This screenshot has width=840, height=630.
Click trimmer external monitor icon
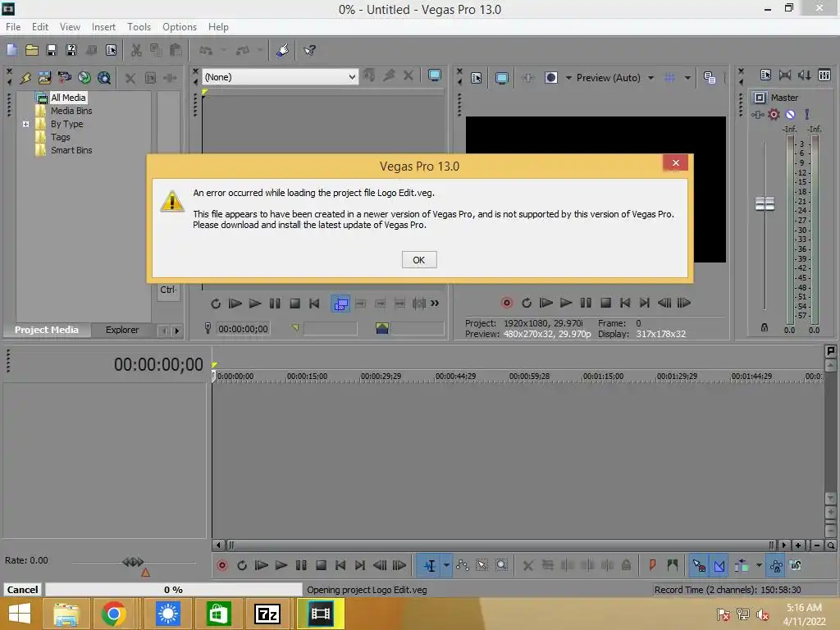point(435,76)
